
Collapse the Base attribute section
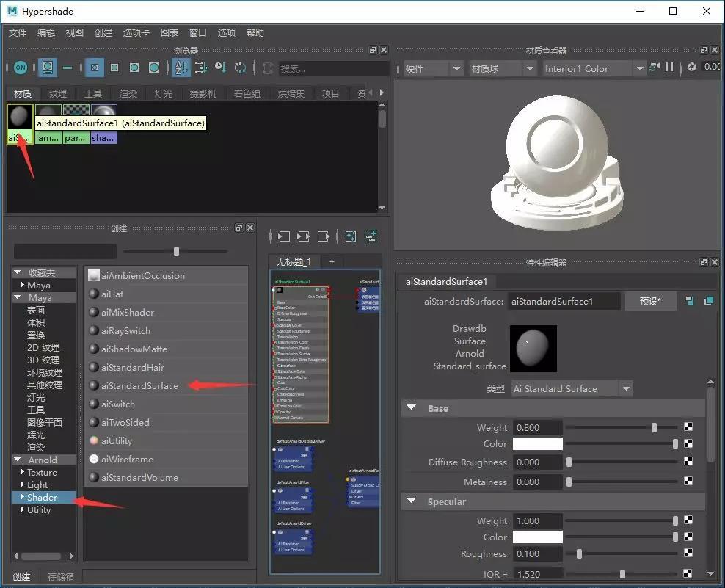tap(412, 408)
